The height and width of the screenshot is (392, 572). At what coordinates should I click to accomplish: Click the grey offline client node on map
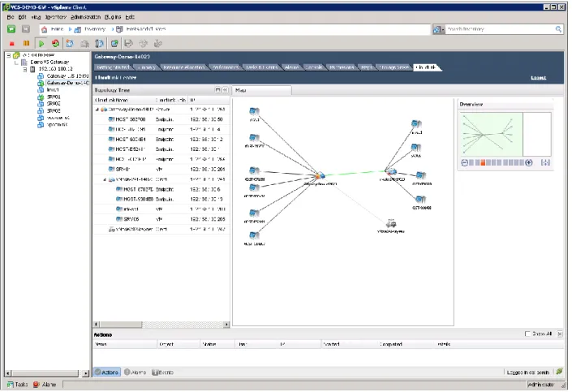(x=391, y=223)
